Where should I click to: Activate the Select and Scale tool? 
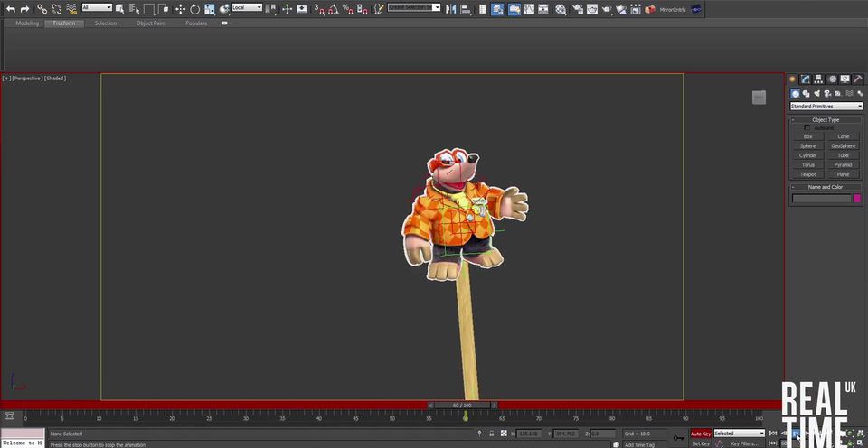210,9
